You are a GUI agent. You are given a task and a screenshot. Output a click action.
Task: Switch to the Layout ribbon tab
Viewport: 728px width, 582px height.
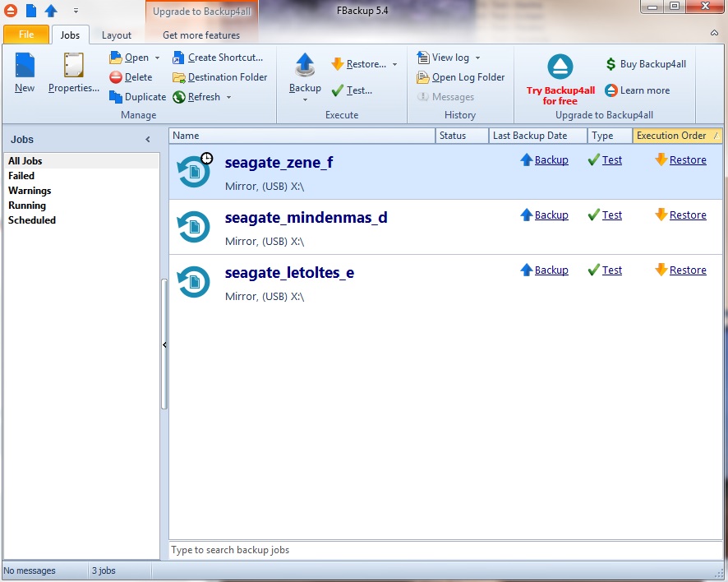[117, 35]
